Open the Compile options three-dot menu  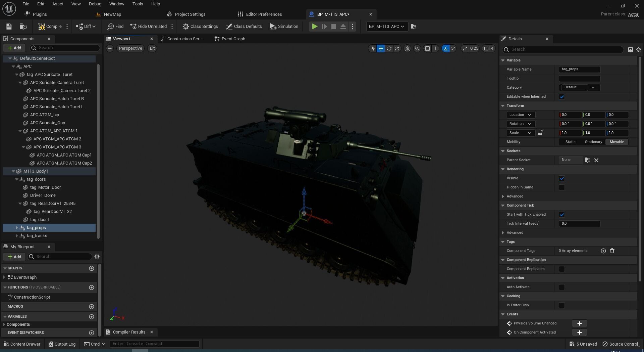click(67, 27)
